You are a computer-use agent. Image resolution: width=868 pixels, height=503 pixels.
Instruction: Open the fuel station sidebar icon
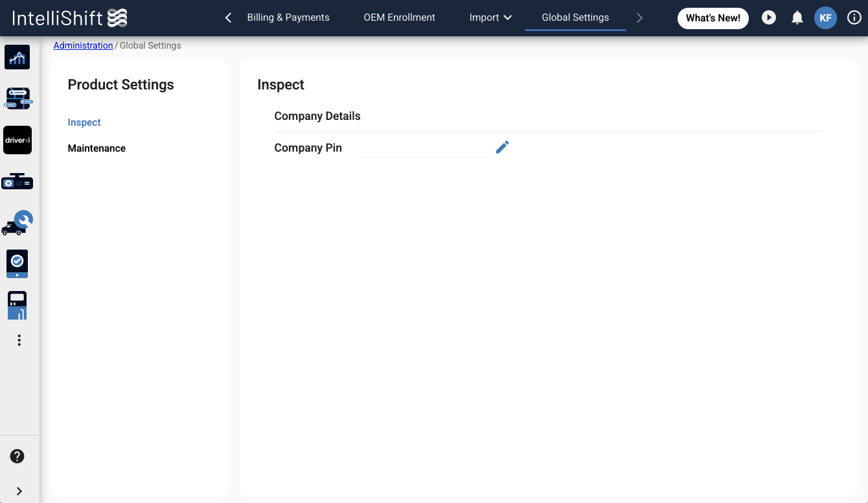pyautogui.click(x=17, y=305)
